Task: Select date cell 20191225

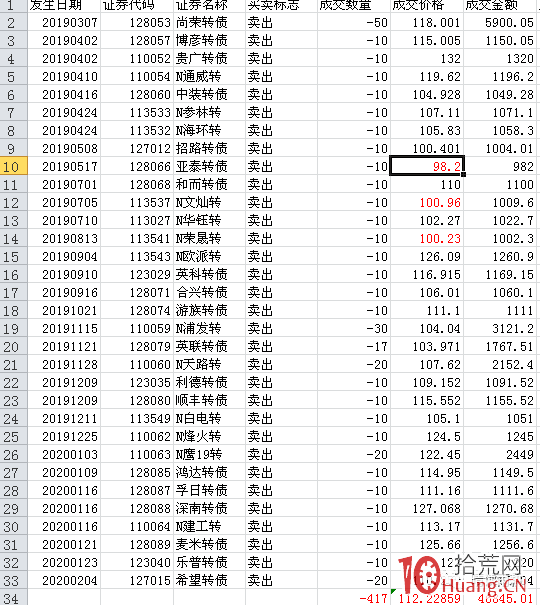Action: pos(64,437)
